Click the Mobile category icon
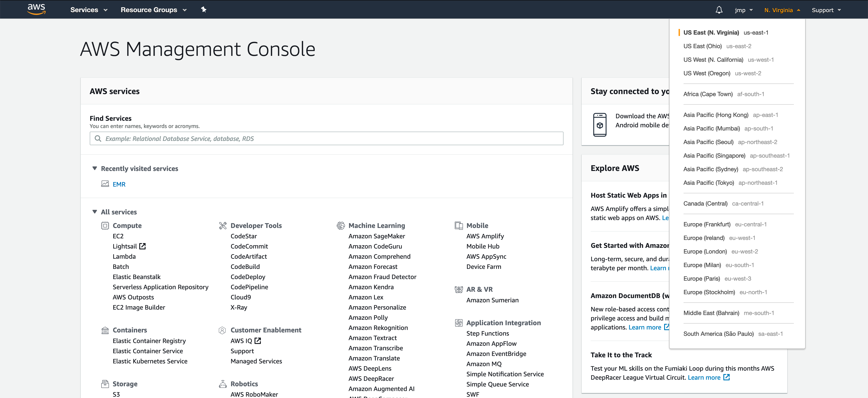 click(x=459, y=225)
